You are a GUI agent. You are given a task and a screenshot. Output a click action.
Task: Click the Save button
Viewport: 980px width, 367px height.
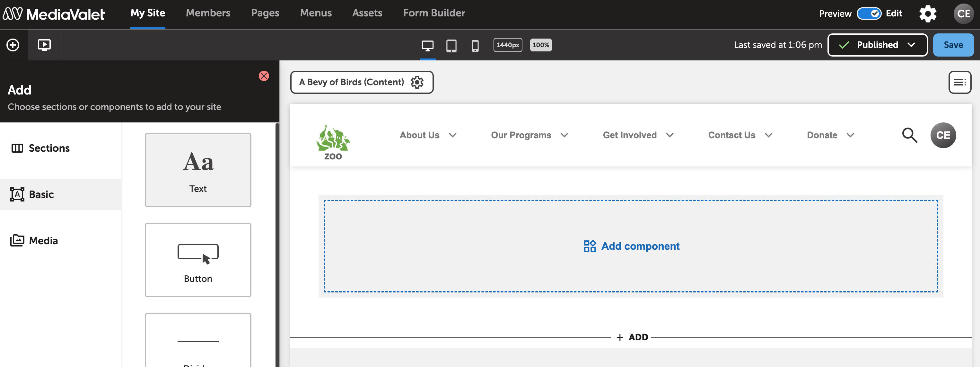(953, 45)
